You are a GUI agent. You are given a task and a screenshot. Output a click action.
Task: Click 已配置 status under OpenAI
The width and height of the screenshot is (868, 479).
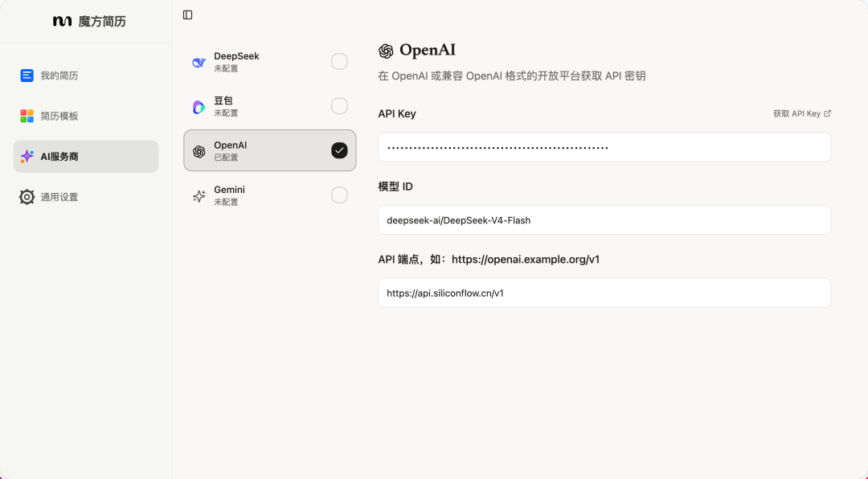[226, 158]
